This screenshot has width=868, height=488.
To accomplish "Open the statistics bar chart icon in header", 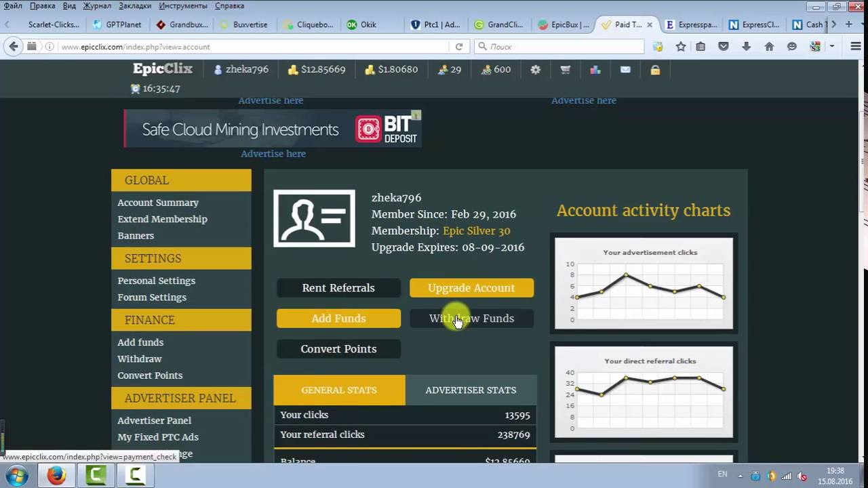I will 595,69.
